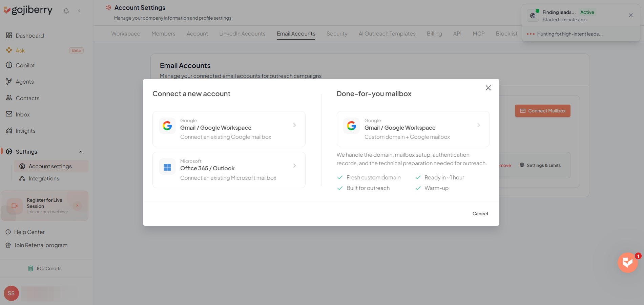
Task: Select Account settings in the sidebar
Action: 51,166
